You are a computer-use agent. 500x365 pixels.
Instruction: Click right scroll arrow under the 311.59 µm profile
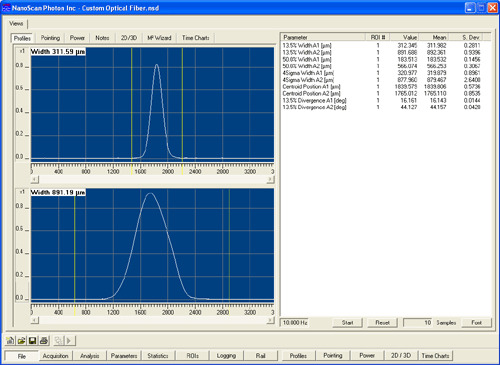270,179
